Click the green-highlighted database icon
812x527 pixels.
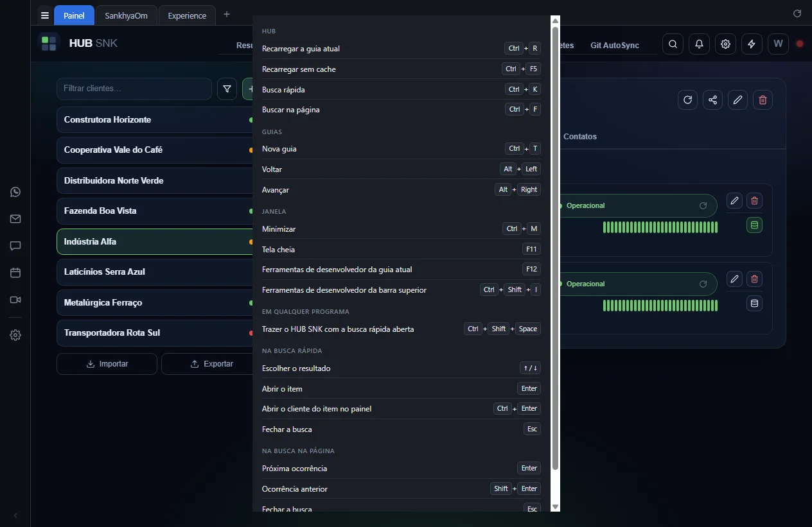[754, 225]
